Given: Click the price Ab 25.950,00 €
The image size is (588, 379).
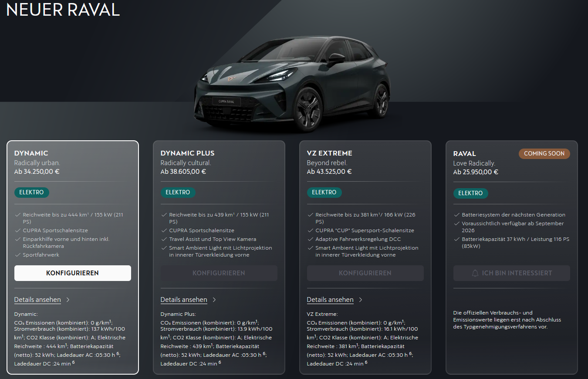Looking at the screenshot, I should tap(476, 172).
